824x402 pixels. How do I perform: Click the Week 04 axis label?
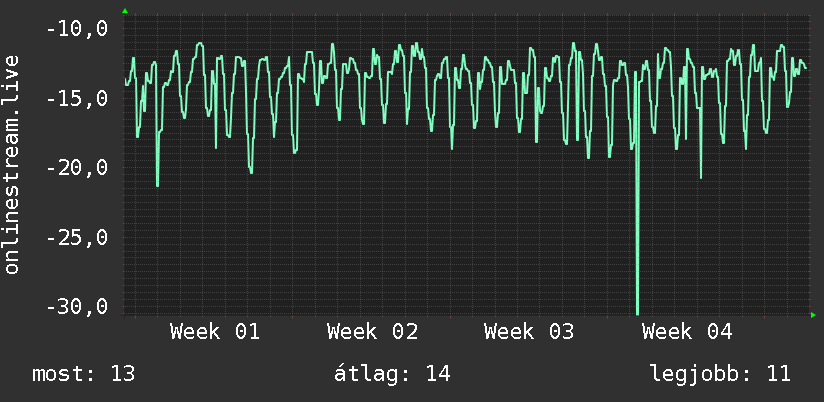tap(687, 332)
